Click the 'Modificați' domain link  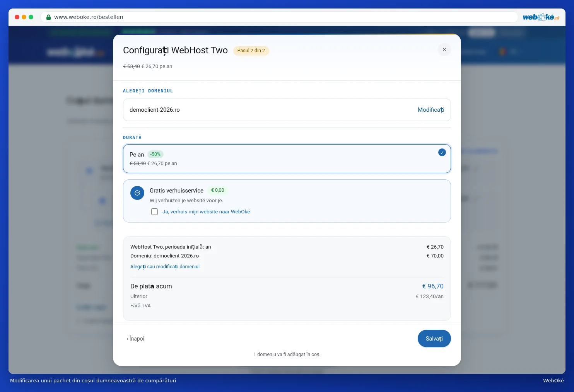coord(431,110)
